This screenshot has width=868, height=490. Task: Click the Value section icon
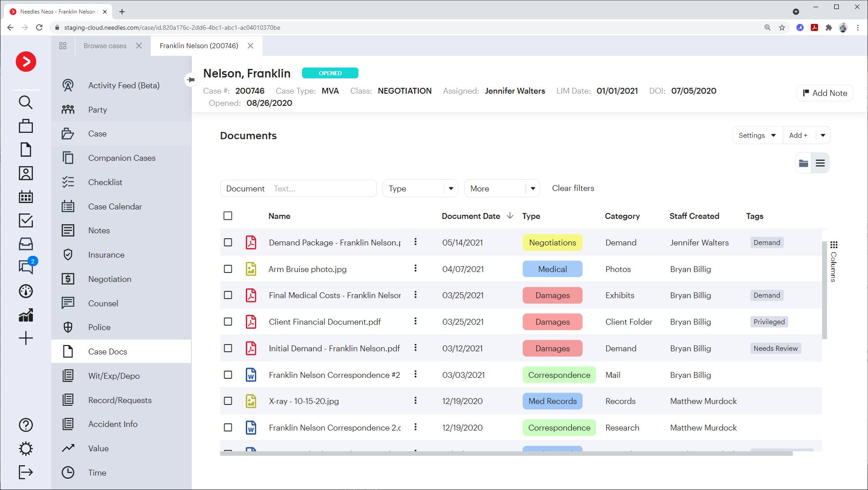point(68,448)
